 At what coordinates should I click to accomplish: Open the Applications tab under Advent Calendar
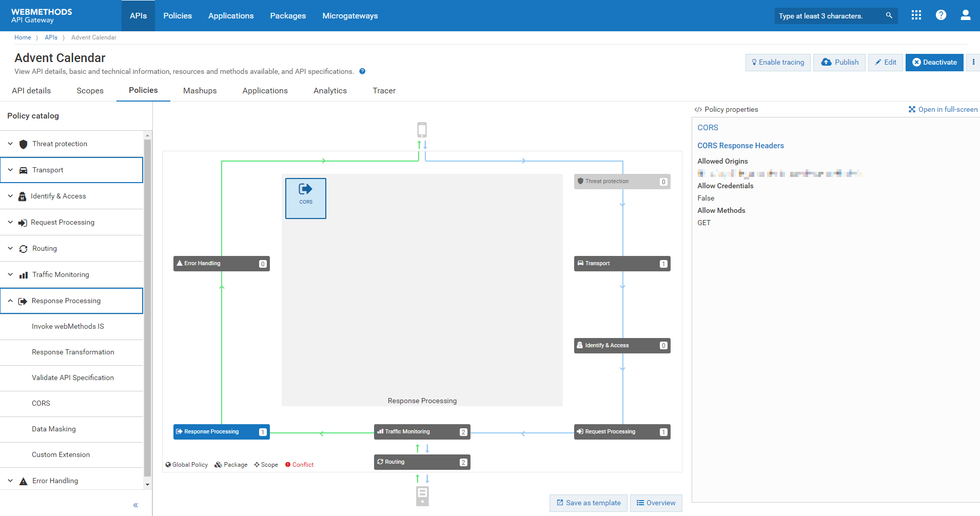pyautogui.click(x=265, y=91)
